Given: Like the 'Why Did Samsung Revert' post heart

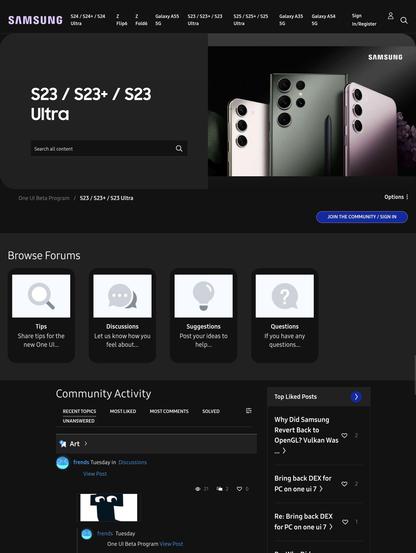Looking at the screenshot, I should [x=344, y=435].
